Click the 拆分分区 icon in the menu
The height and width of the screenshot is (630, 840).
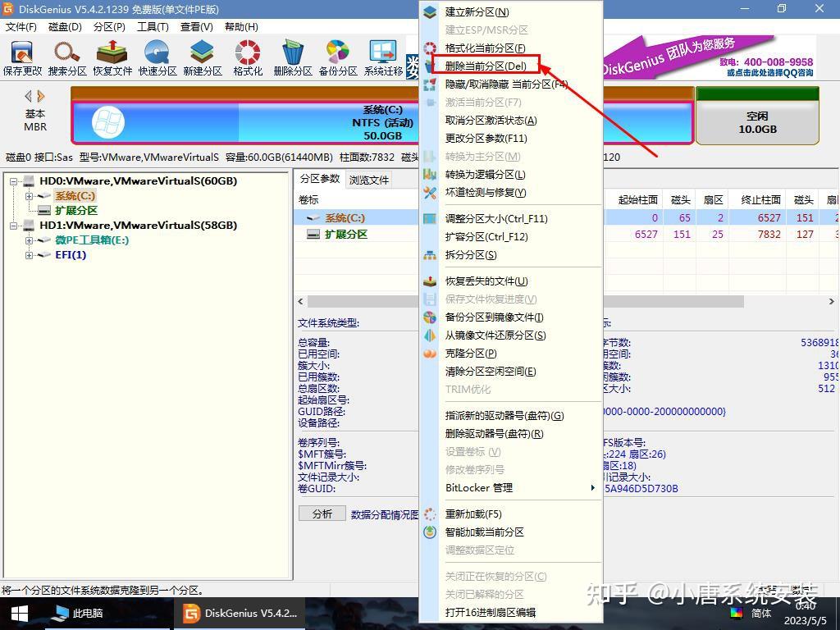click(430, 255)
